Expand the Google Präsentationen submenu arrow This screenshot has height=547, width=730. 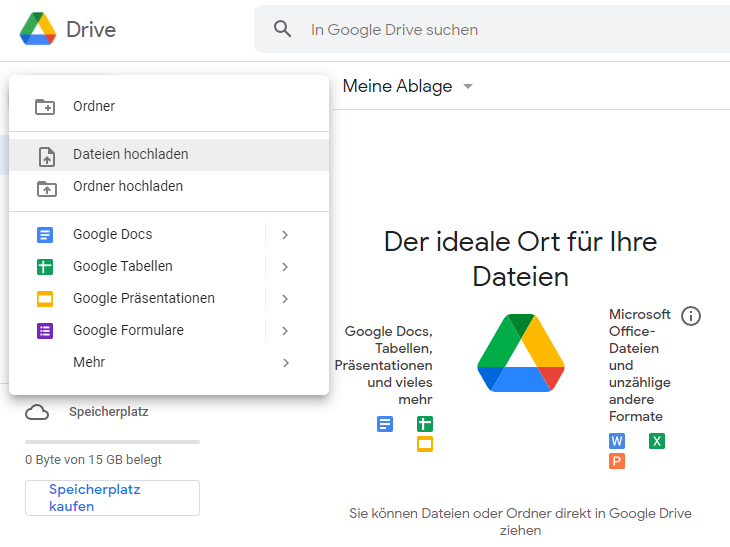click(285, 299)
